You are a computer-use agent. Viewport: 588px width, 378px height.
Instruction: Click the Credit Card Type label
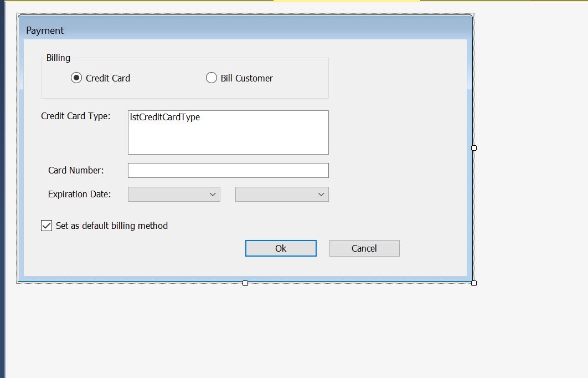[x=76, y=116]
